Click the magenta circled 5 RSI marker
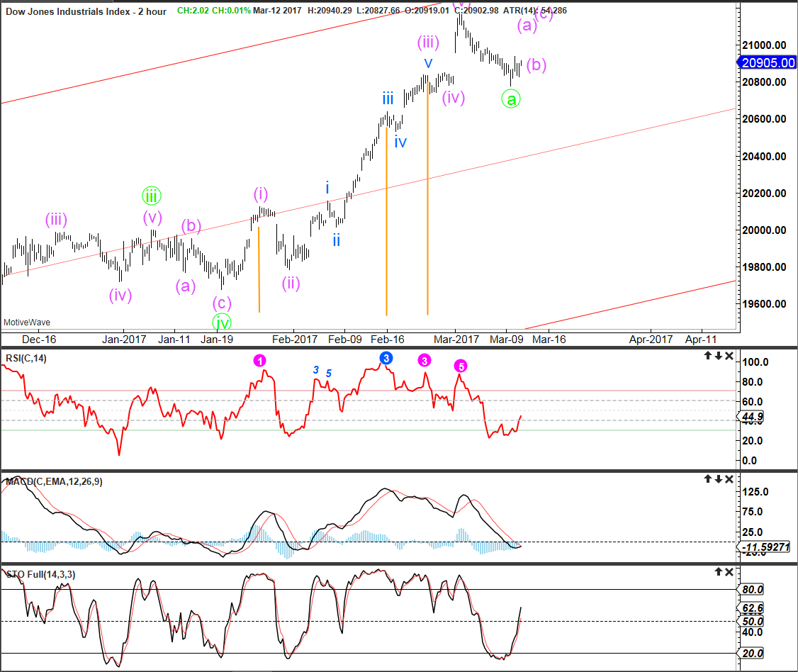 tap(461, 366)
